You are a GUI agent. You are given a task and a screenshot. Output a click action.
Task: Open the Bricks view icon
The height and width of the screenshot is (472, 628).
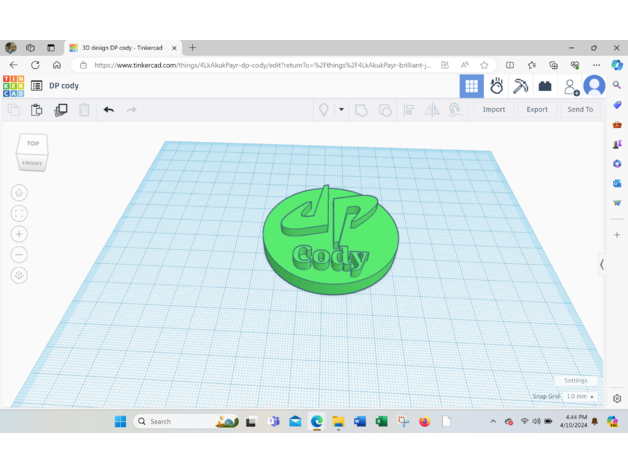[545, 87]
